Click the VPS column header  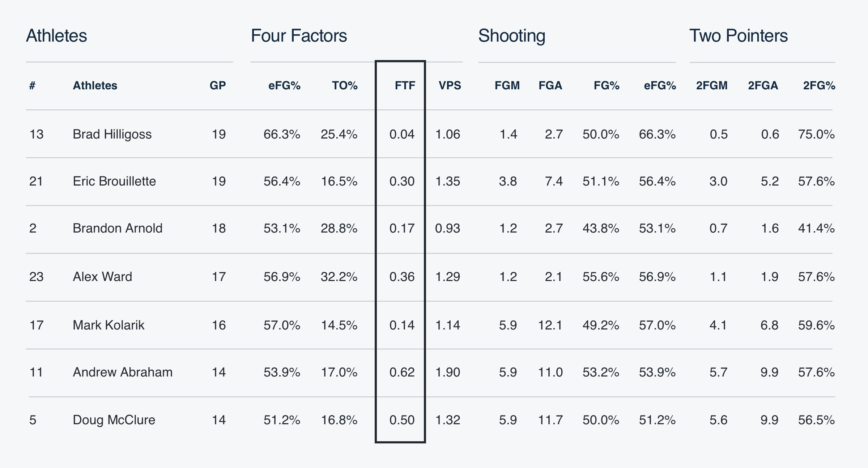tap(450, 86)
